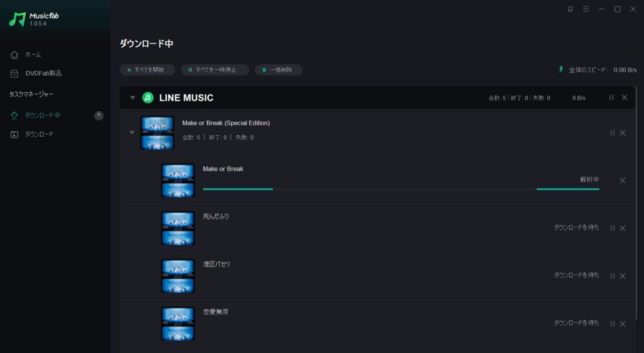
Task: Pause the 死んだふり track
Action: [x=612, y=228]
